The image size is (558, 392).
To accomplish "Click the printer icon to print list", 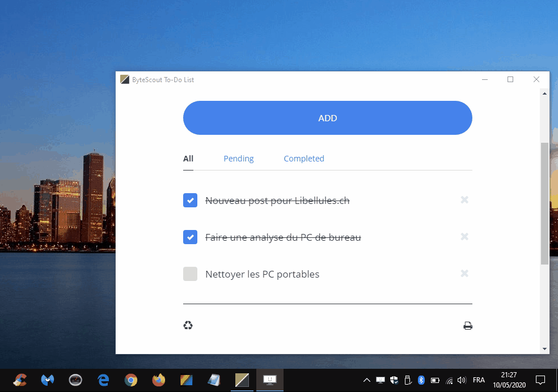I will pos(468,326).
